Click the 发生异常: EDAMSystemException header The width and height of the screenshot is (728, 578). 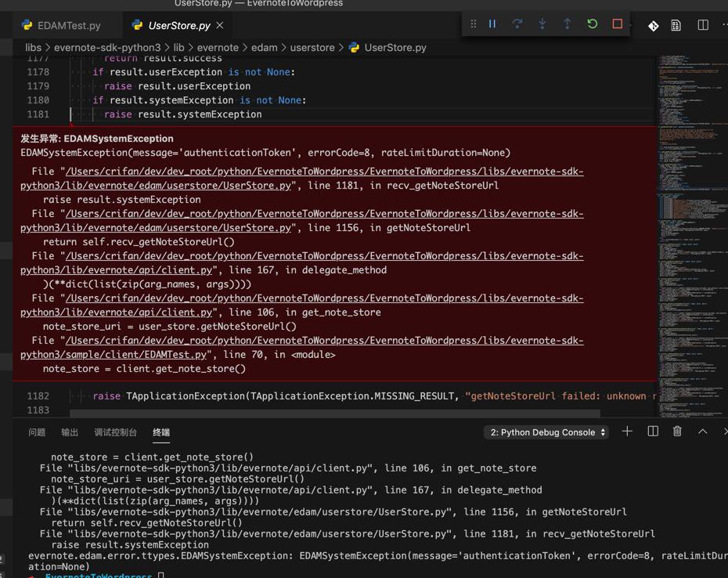(x=97, y=139)
